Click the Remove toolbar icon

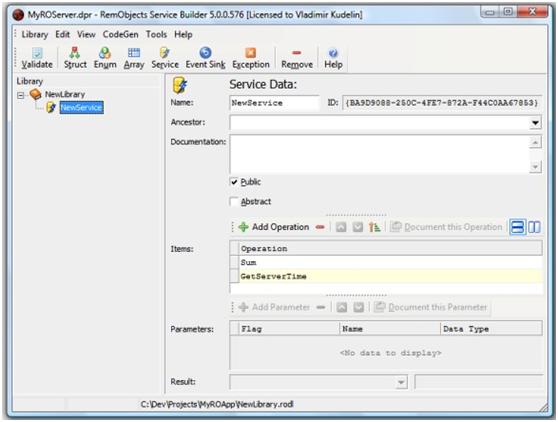tap(297, 58)
